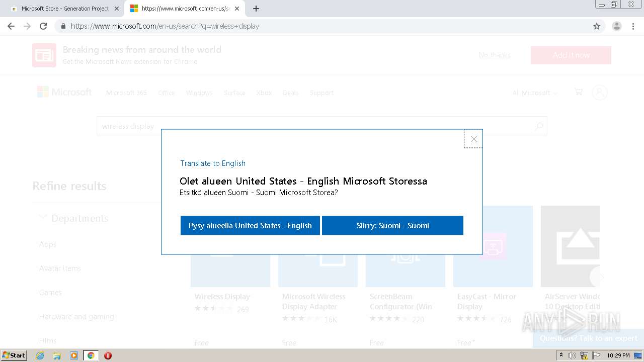644x362 pixels.
Task: Go forward in Chrome
Action: (27, 26)
